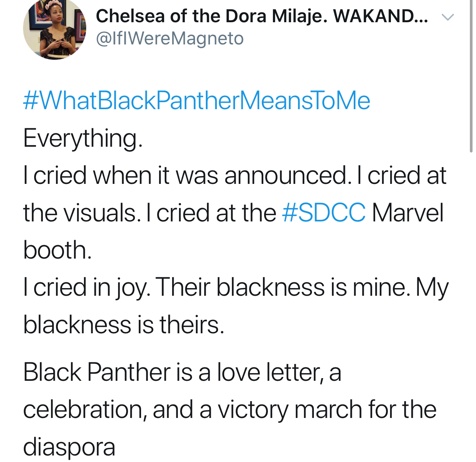476x462 pixels.
Task: Click the final word 'diaspora'
Action: (x=69, y=447)
